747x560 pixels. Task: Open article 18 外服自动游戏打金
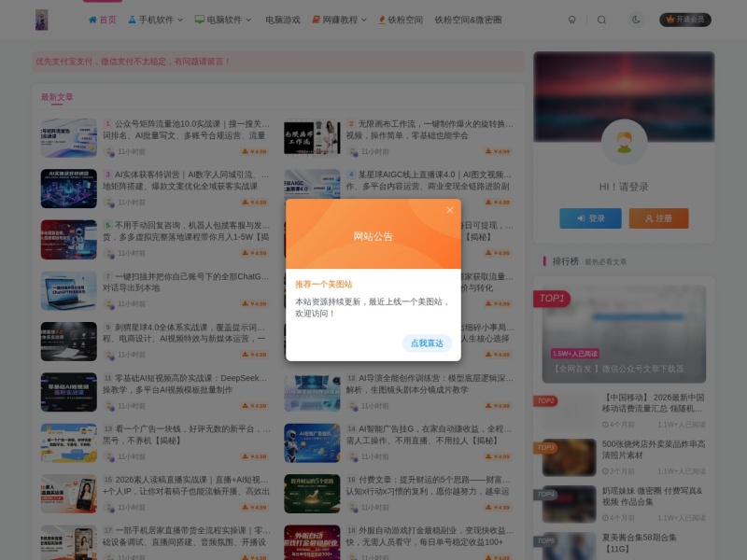430,536
